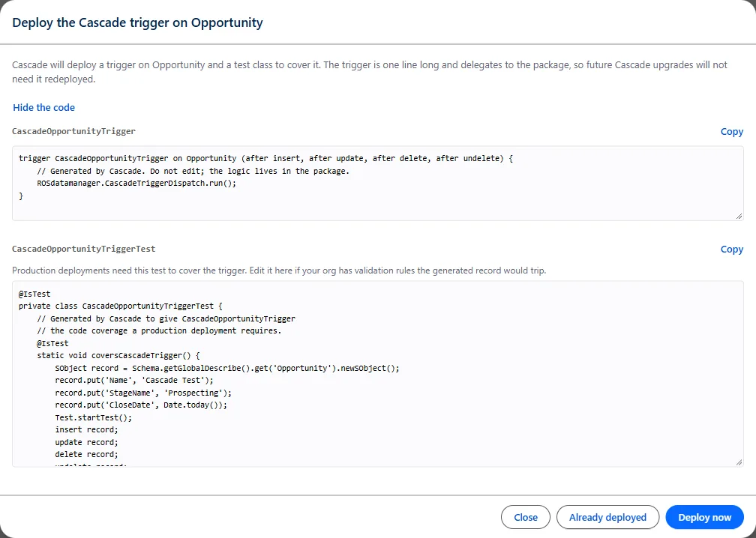This screenshot has width=756, height=538.
Task: Click the 'update record;' line
Action: (x=86, y=442)
